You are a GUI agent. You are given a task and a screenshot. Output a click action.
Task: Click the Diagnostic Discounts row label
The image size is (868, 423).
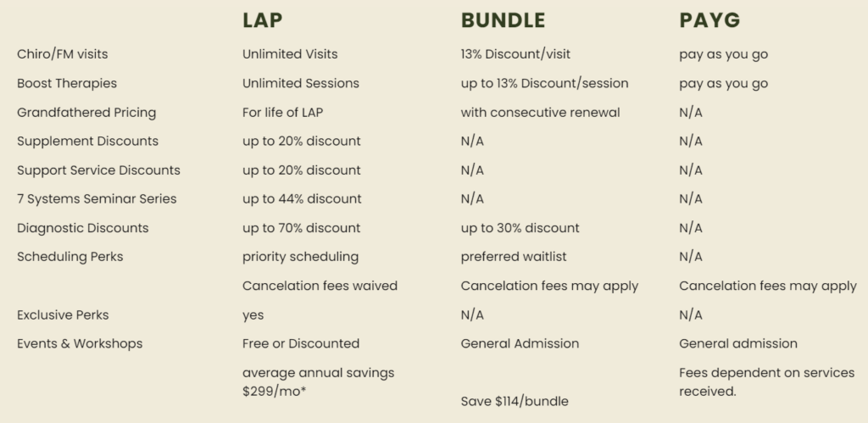83,228
